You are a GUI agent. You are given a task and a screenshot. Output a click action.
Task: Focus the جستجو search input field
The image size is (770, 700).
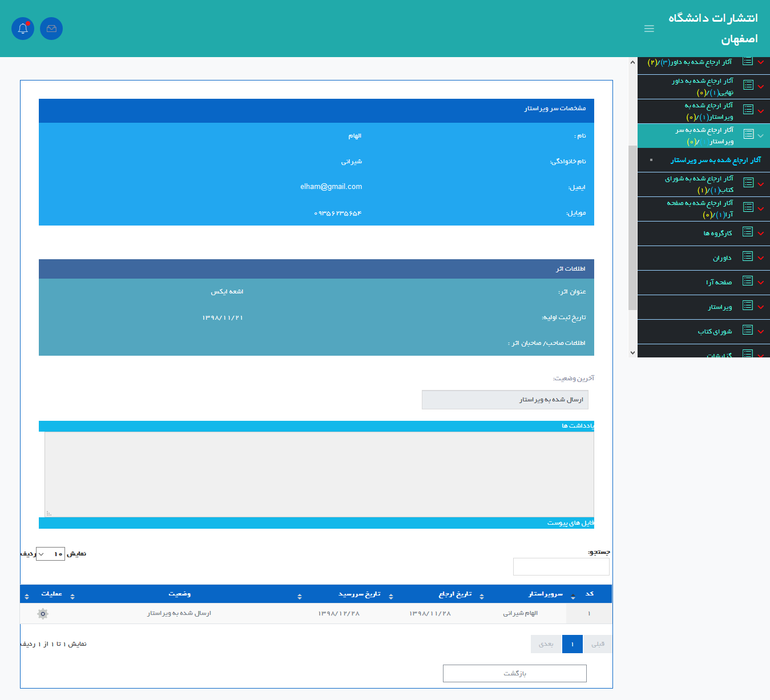click(x=561, y=566)
